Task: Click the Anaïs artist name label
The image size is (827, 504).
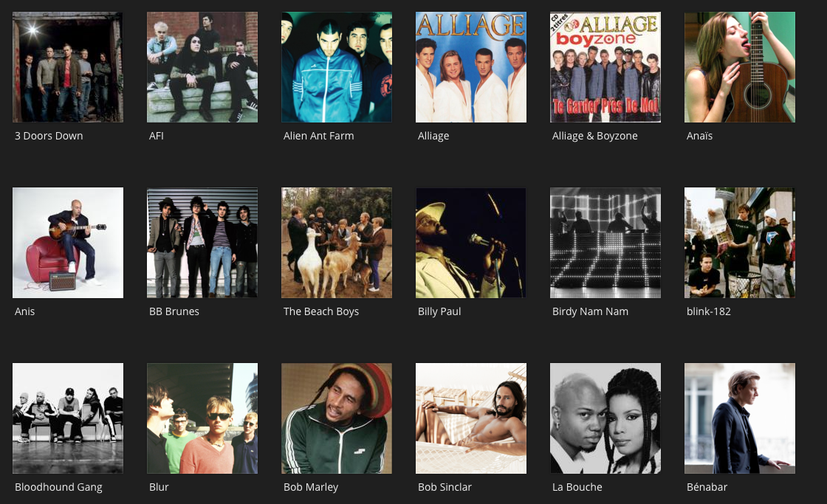Action: (699, 136)
